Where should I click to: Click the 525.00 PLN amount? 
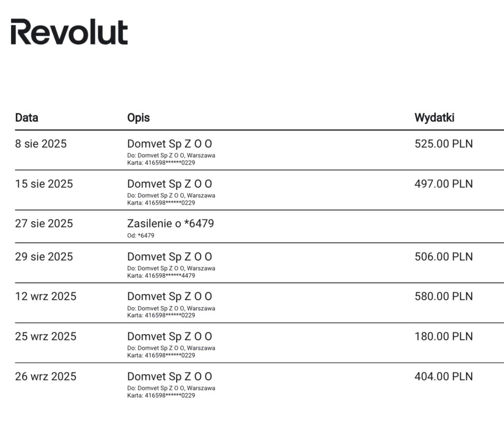coord(444,144)
